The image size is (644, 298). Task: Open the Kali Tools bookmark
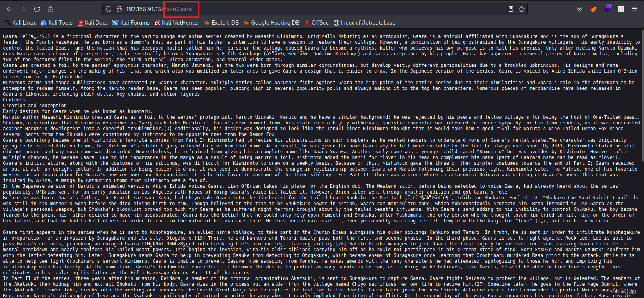[56, 23]
